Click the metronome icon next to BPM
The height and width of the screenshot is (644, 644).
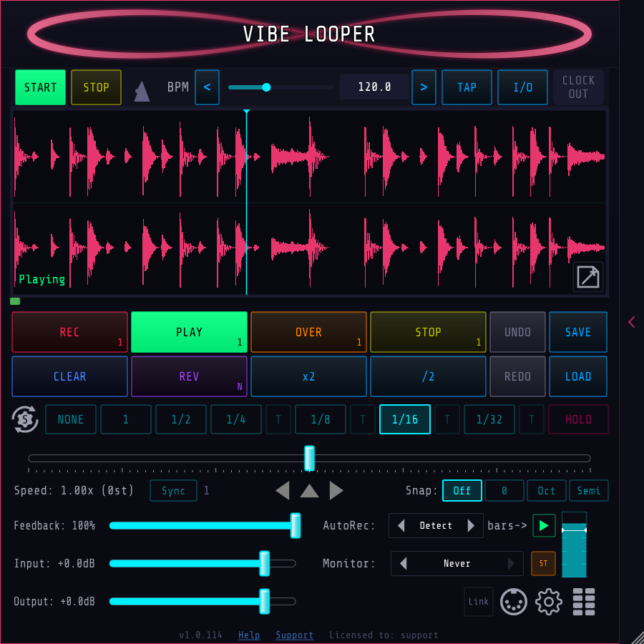coord(142,91)
